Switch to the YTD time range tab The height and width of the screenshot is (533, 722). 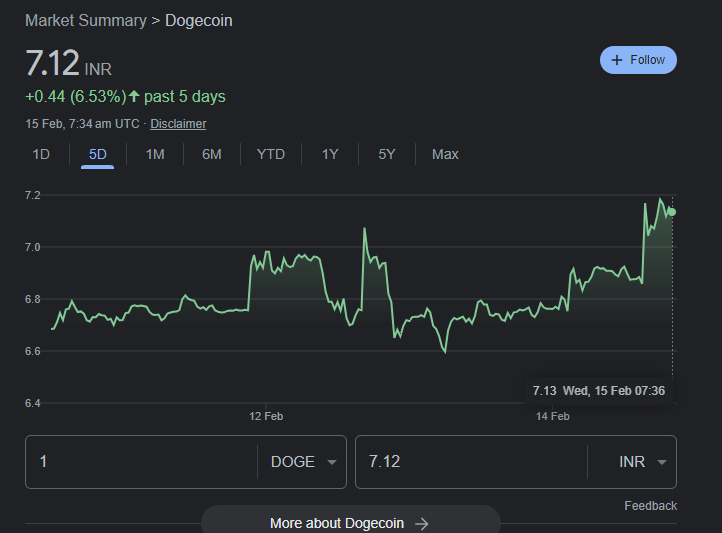coord(271,154)
